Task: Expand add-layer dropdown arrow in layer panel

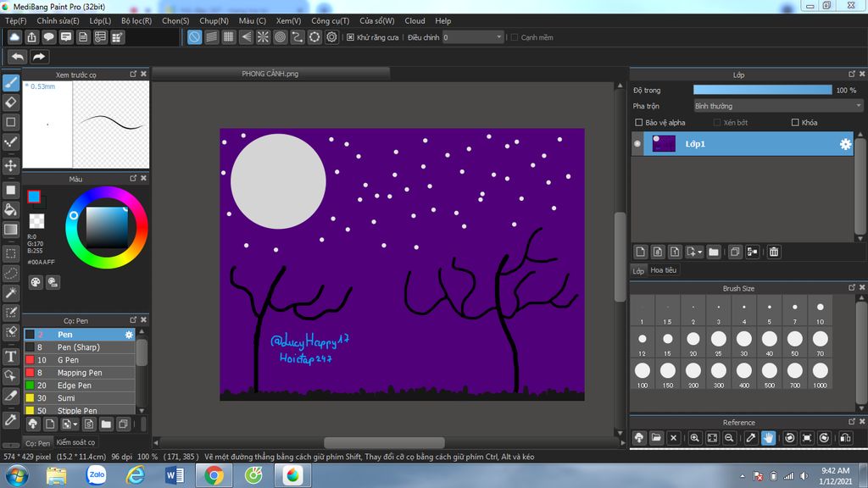Action: [x=699, y=252]
